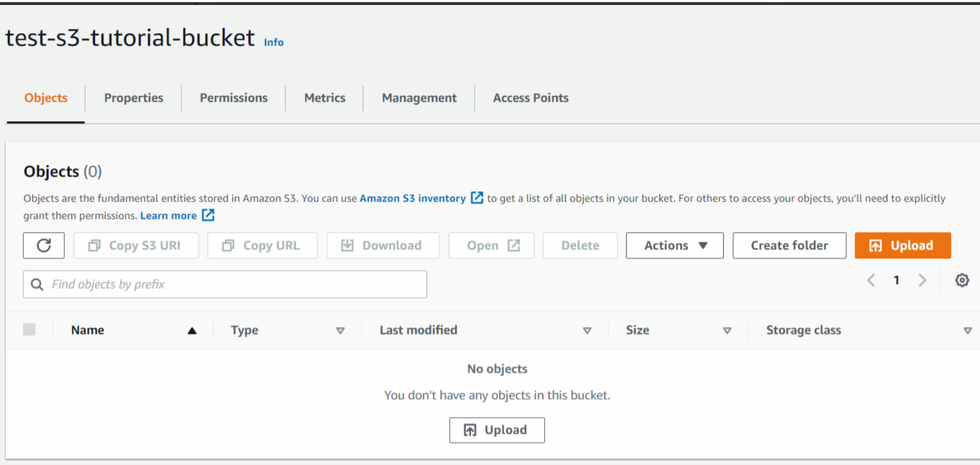Open table preferences gear icon

[962, 280]
